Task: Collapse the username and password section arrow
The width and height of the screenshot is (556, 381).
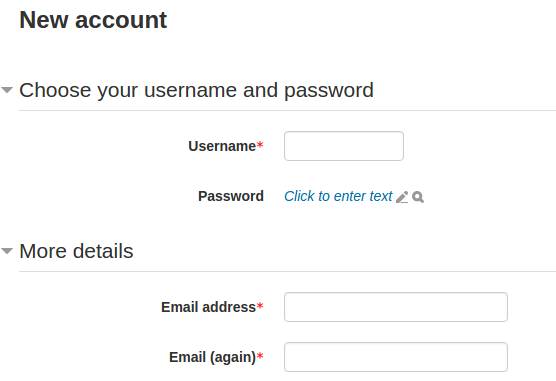Action: point(7,90)
